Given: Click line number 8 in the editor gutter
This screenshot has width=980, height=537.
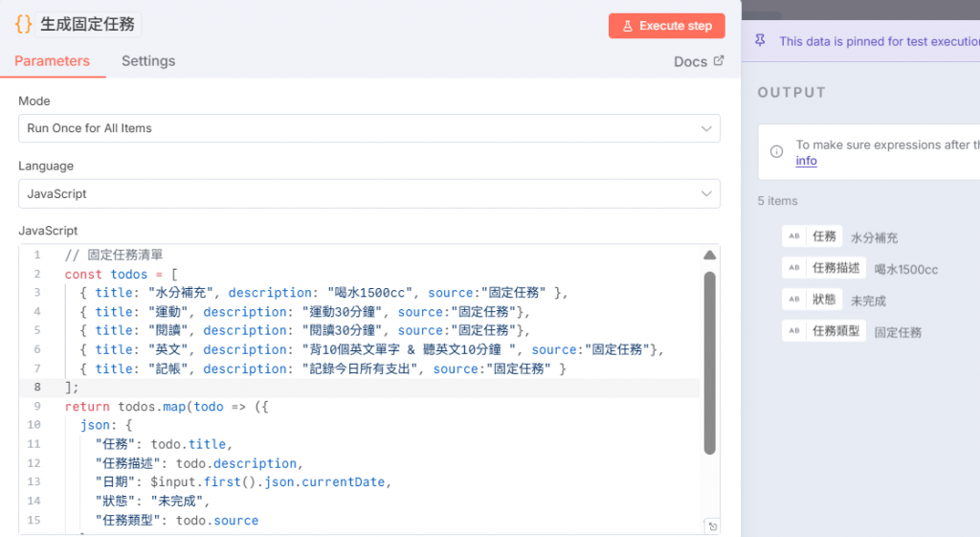Looking at the screenshot, I should [x=37, y=387].
